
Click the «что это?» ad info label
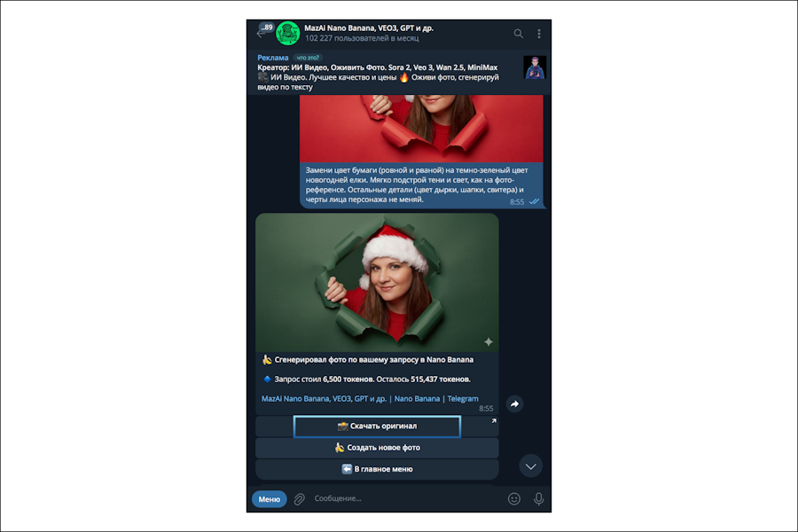(308, 58)
